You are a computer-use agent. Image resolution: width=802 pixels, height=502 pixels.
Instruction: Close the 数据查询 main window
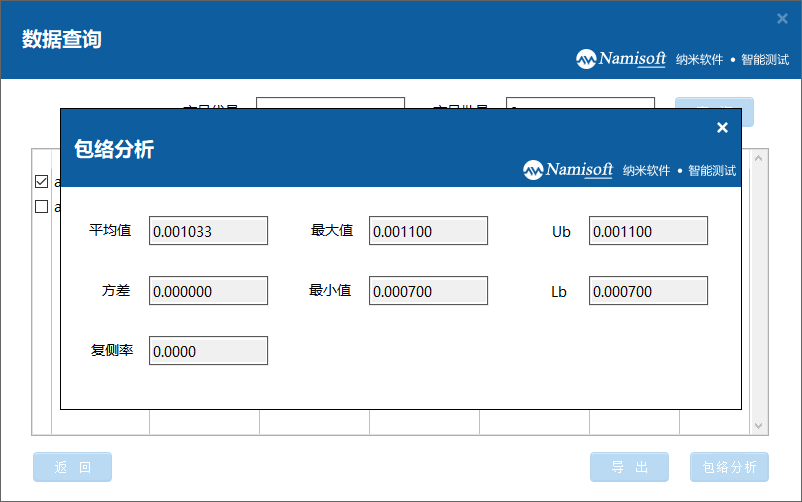(x=782, y=18)
